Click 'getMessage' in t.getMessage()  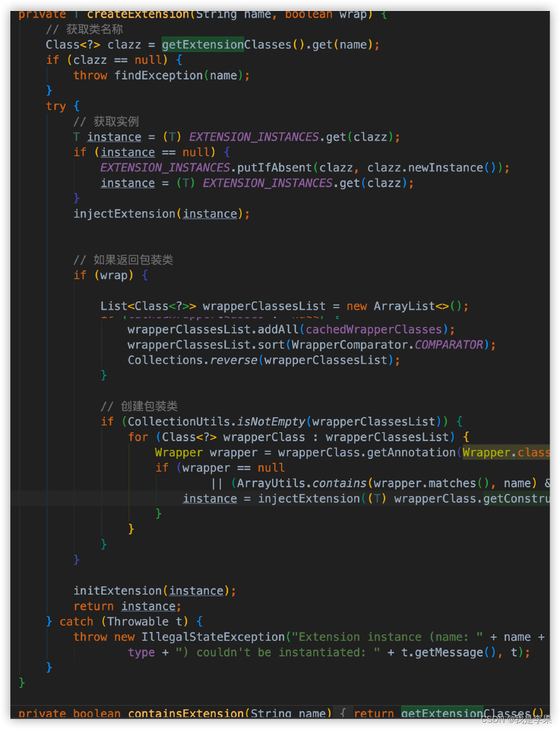(x=449, y=653)
